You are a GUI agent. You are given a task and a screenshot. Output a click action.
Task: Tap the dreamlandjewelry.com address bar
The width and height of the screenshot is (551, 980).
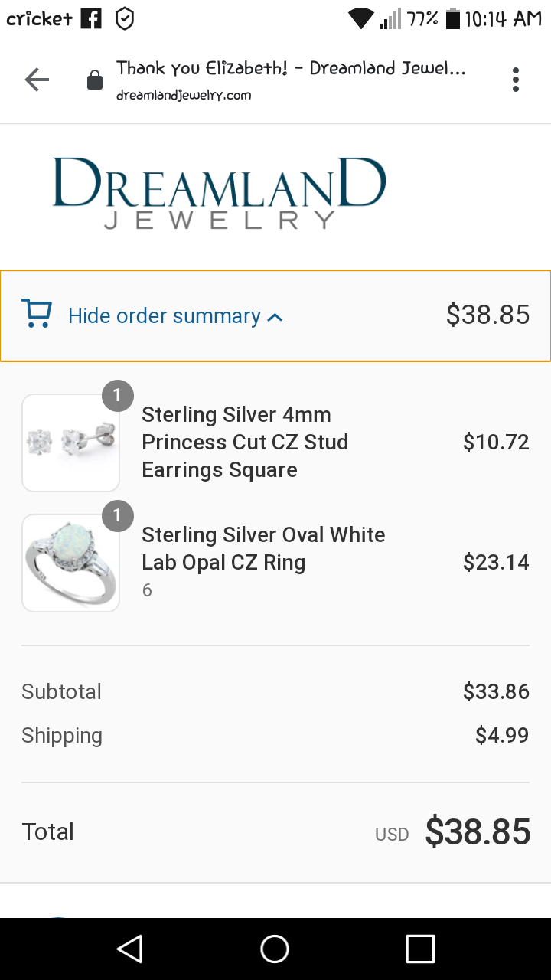[x=291, y=80]
